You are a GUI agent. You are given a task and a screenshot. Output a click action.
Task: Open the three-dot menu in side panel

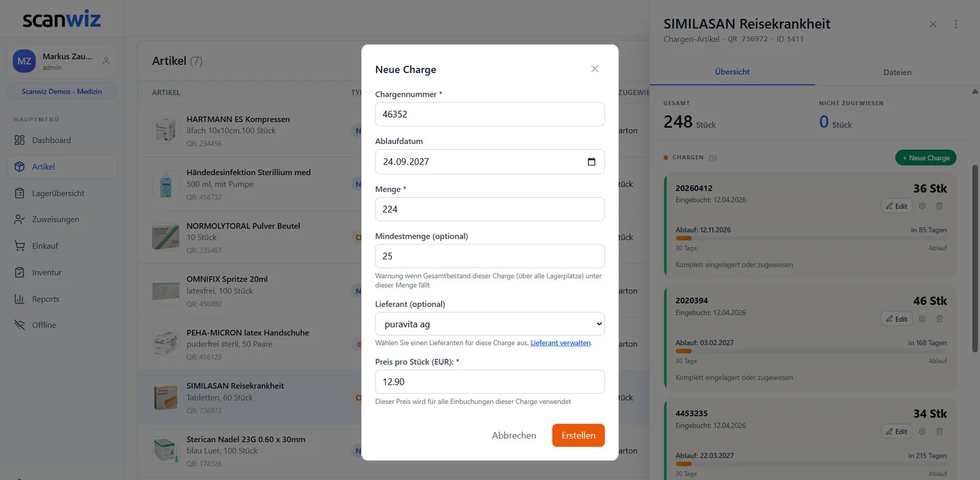[x=956, y=25]
